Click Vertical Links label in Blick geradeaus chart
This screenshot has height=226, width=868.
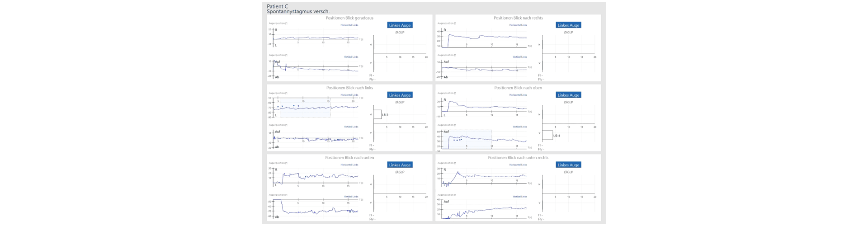[x=351, y=57]
